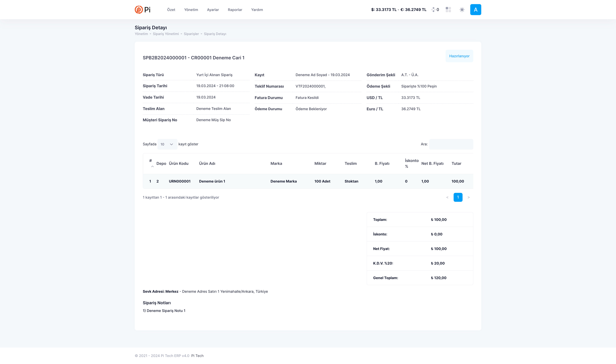Sort table by Ürün Kodu column
Image resolution: width=616 pixels, height=364 pixels.
point(178,163)
